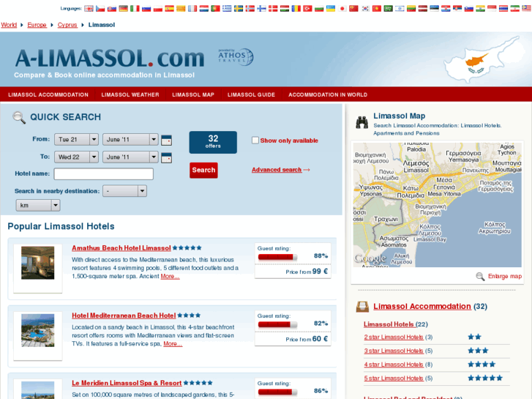Follow the Cyprus breadcrumb link
The width and height of the screenshot is (532, 399).
pyautogui.click(x=67, y=25)
